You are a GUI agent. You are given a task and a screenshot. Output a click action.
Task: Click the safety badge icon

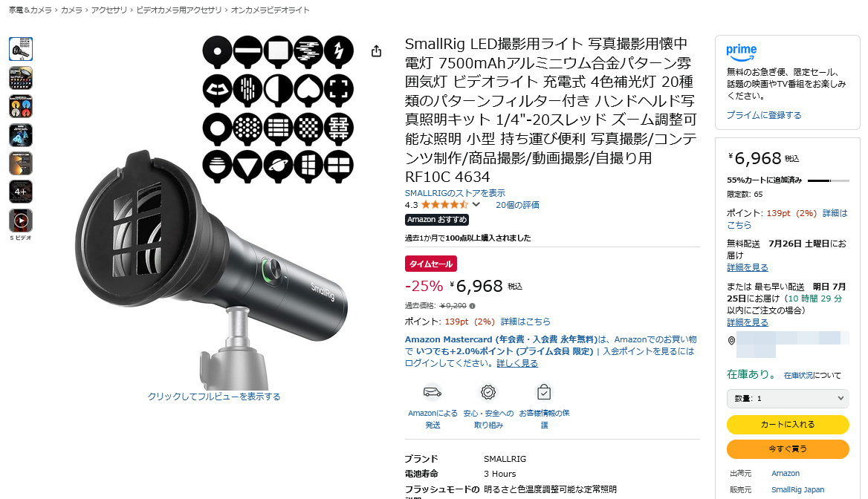click(488, 392)
